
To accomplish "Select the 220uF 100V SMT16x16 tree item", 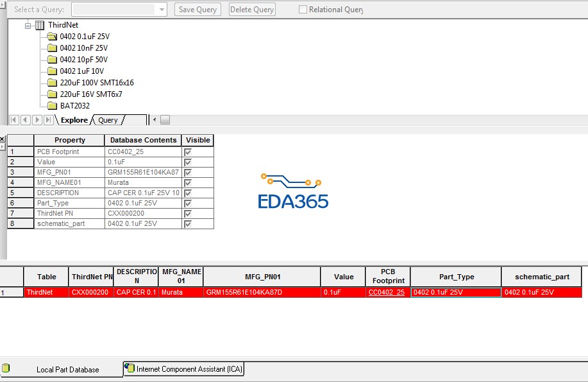I will coord(97,83).
